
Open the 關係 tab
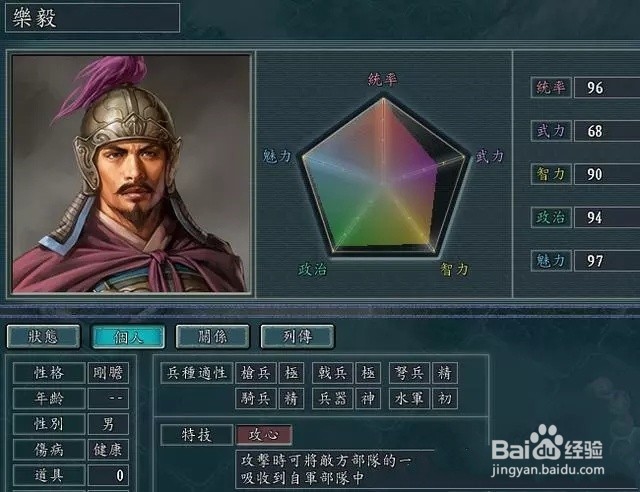click(213, 337)
